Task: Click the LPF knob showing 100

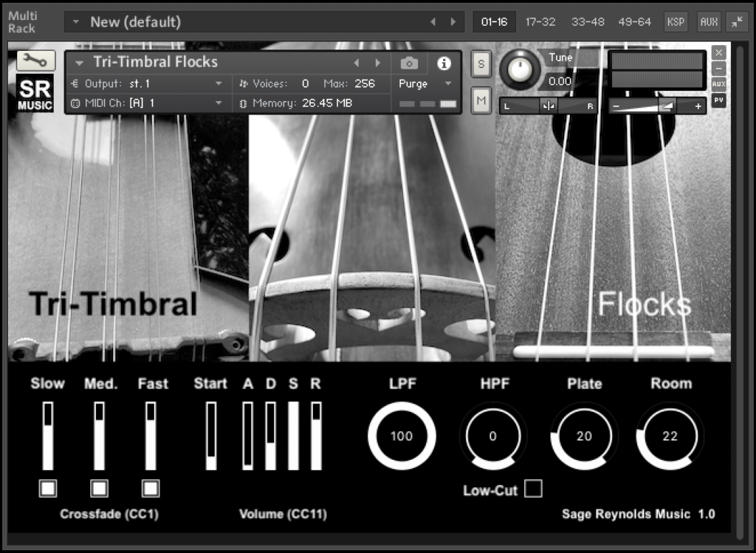Action: (x=402, y=436)
